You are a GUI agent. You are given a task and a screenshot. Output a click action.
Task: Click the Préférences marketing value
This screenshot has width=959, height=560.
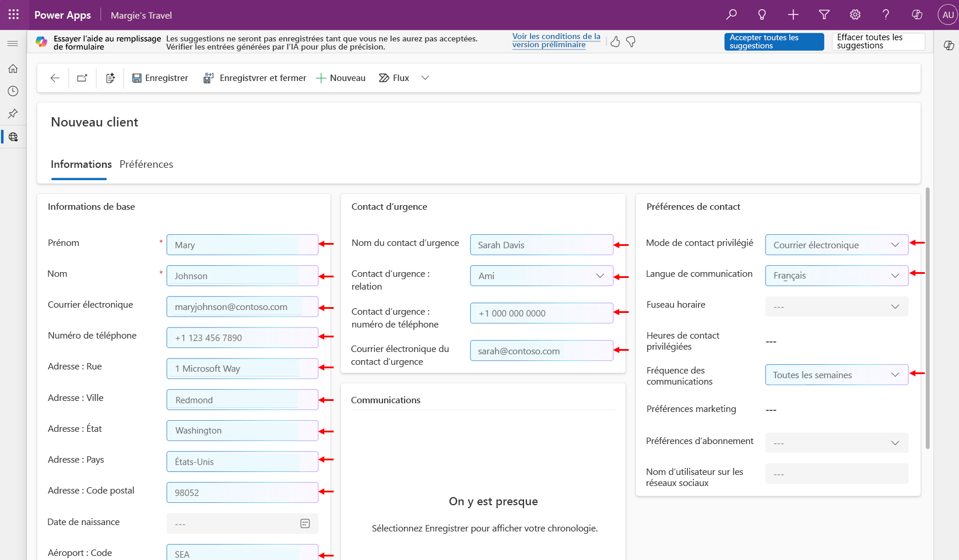(x=771, y=410)
